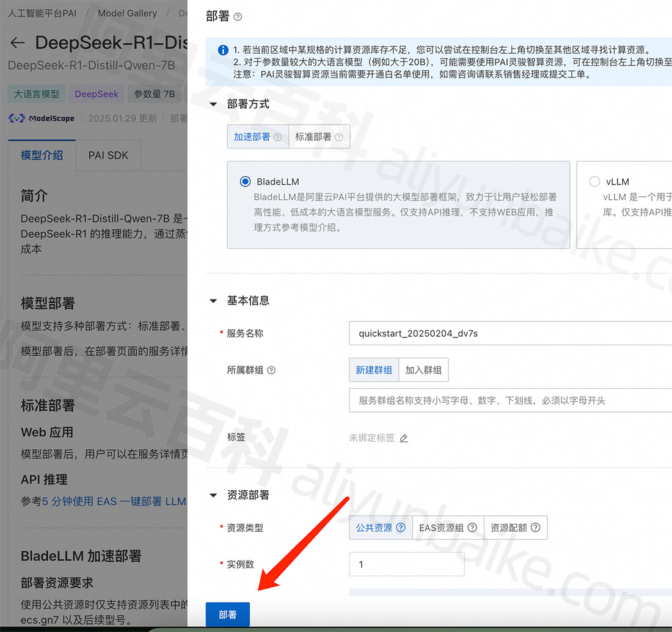Screen dimensions: 672x632
Task: Click the edit pencil icon next to 未绑定标签
Action: pyautogui.click(x=403, y=438)
